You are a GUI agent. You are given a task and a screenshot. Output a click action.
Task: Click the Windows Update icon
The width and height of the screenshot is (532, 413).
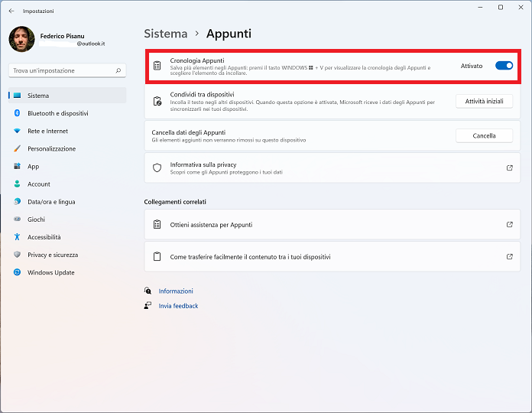pos(17,272)
